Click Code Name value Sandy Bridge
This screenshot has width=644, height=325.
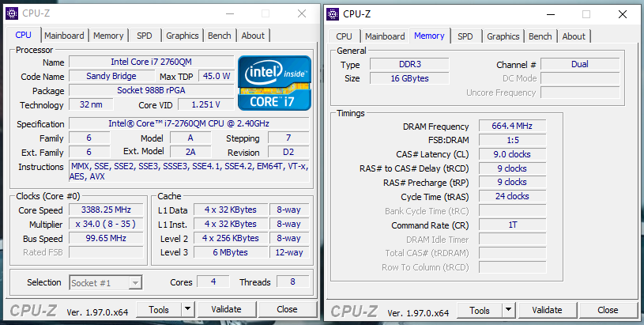coord(111,76)
